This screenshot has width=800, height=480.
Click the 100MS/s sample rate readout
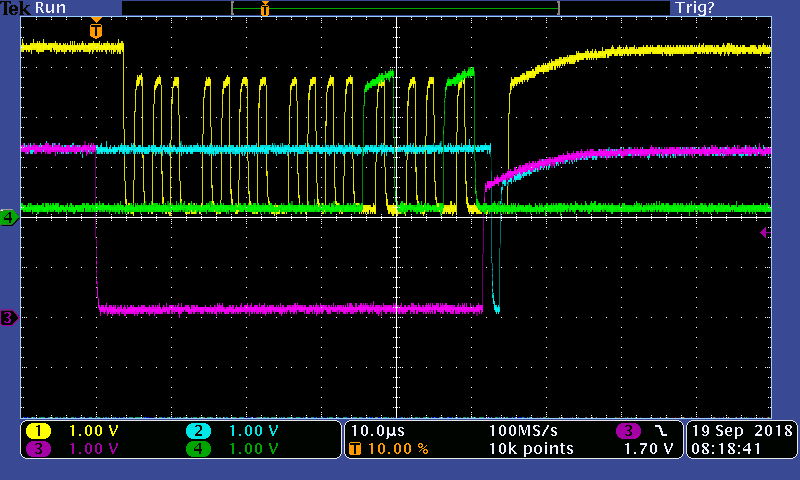point(523,431)
